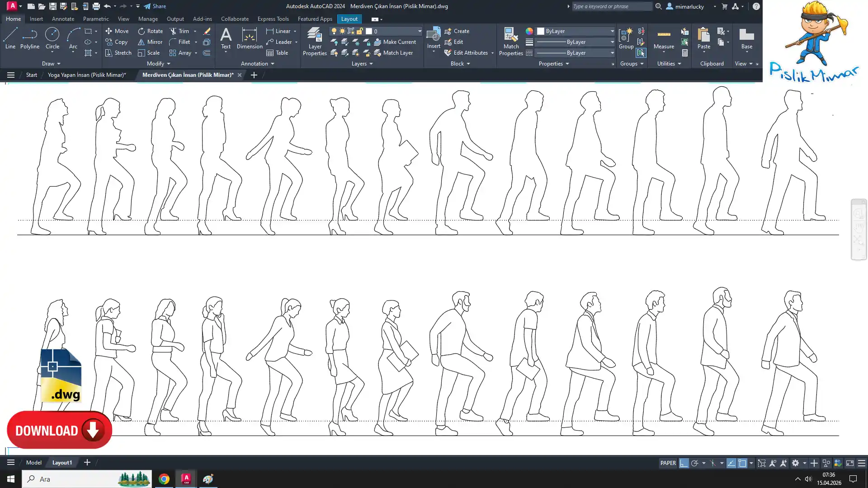Toggle ortho mode in status bar
This screenshot has width=868, height=488.
tap(684, 463)
